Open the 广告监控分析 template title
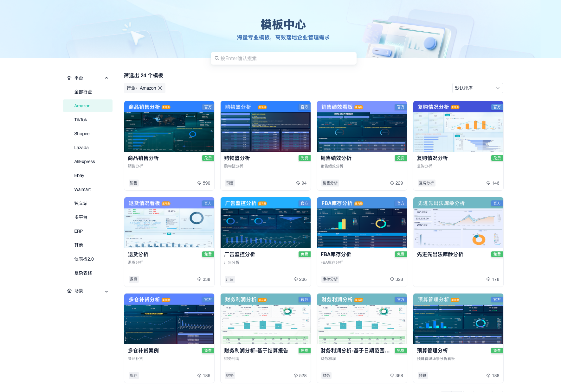 click(239, 255)
